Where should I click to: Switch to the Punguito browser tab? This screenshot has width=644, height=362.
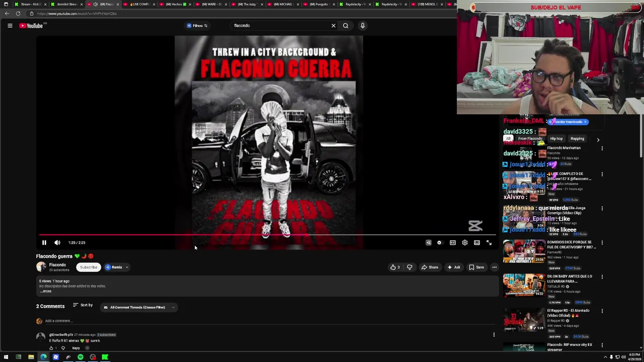(x=319, y=4)
